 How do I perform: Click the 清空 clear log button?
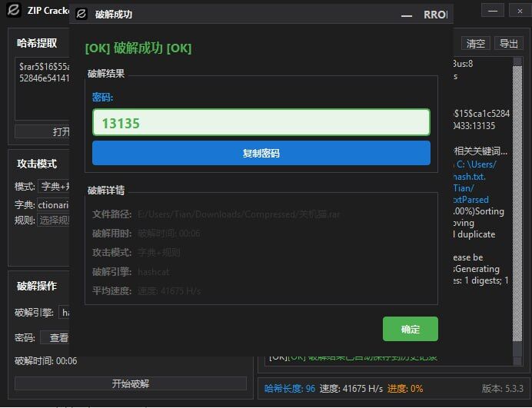476,44
